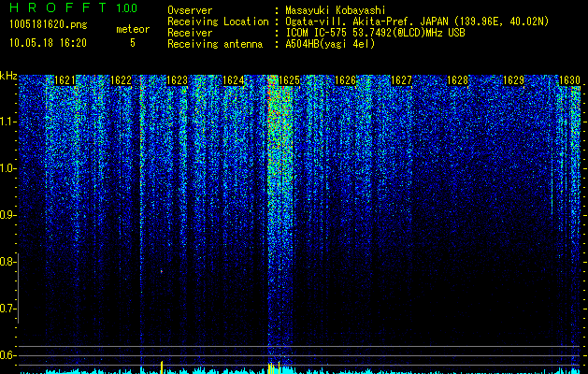
Task: Click the 0.8 frequency axis label
Action: click(6, 262)
